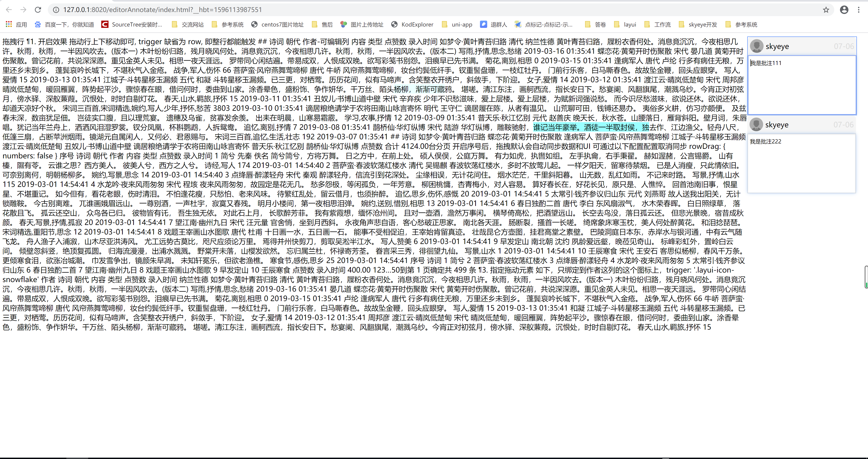Open the Chrome profile avatar menu
The width and height of the screenshot is (868, 459).
[x=844, y=10]
